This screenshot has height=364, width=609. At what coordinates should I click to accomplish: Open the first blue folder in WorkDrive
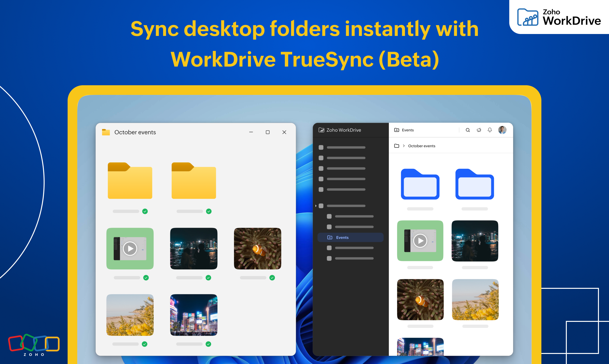pyautogui.click(x=420, y=184)
